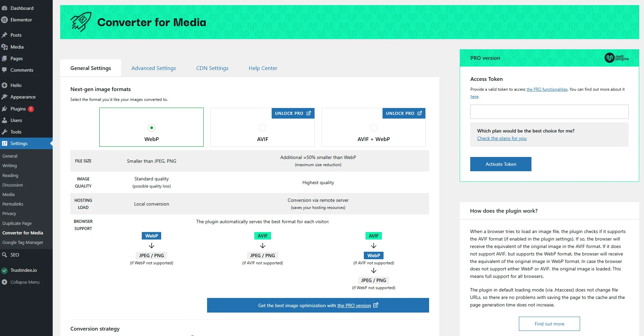644x336 pixels.
Task: Click the Activate Token button
Action: (x=501, y=164)
